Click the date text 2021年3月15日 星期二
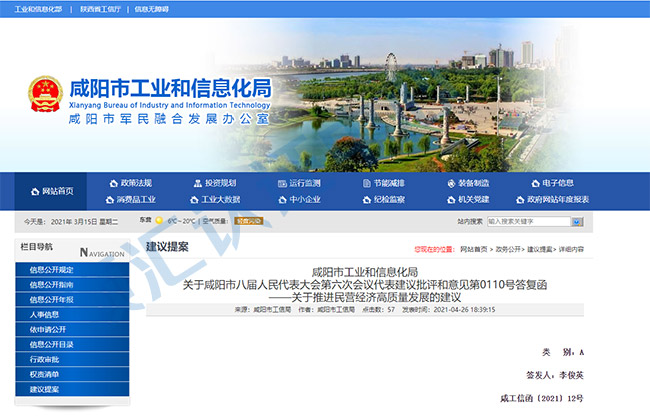The height and width of the screenshot is (418, 650). pyautogui.click(x=84, y=222)
